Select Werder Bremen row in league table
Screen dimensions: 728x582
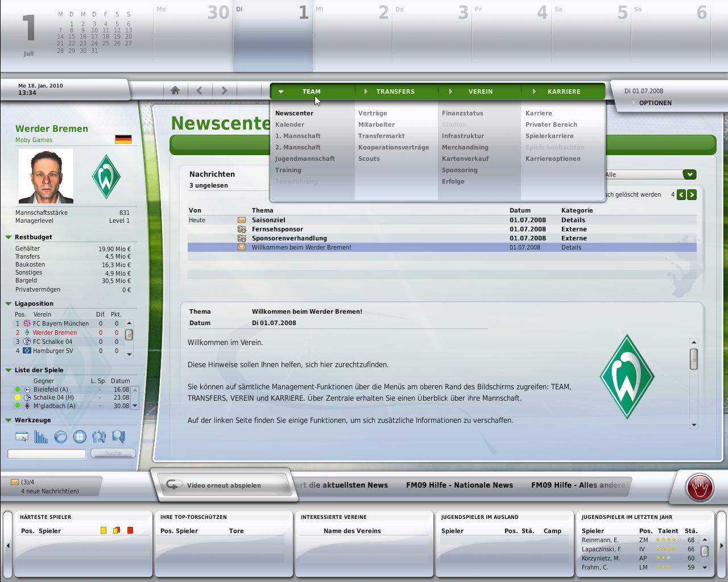tap(68, 332)
